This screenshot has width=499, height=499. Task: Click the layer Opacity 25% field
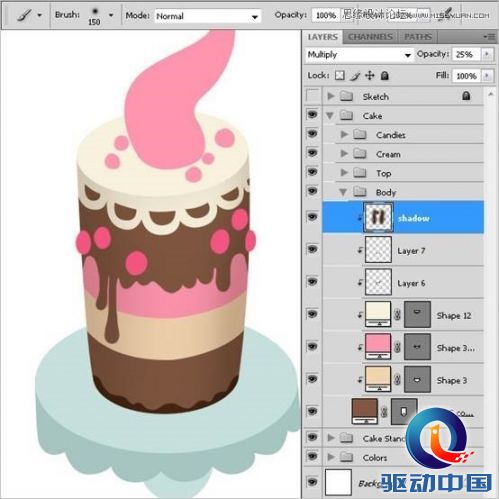click(465, 55)
